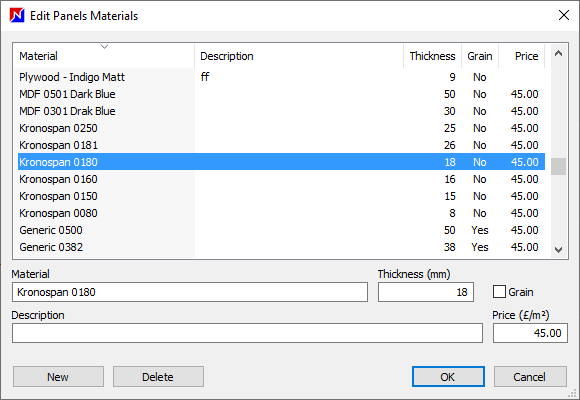Select the Kronospan 0150 row
The height and width of the screenshot is (400, 580).
tap(281, 196)
